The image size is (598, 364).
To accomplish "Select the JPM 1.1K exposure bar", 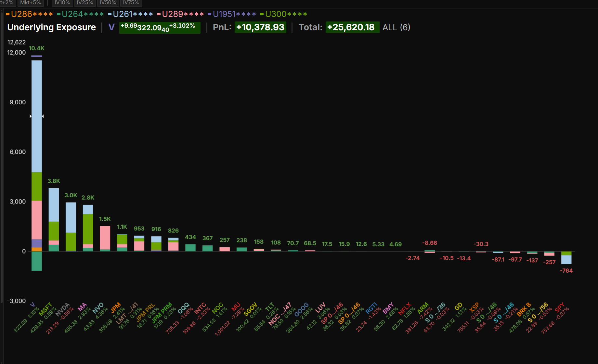I will (x=122, y=242).
